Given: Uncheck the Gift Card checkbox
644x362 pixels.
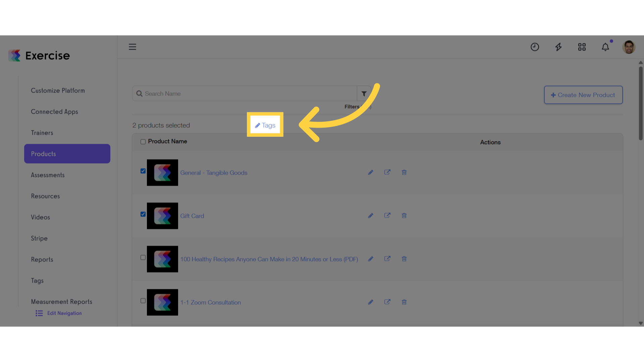Looking at the screenshot, I should [143, 214].
